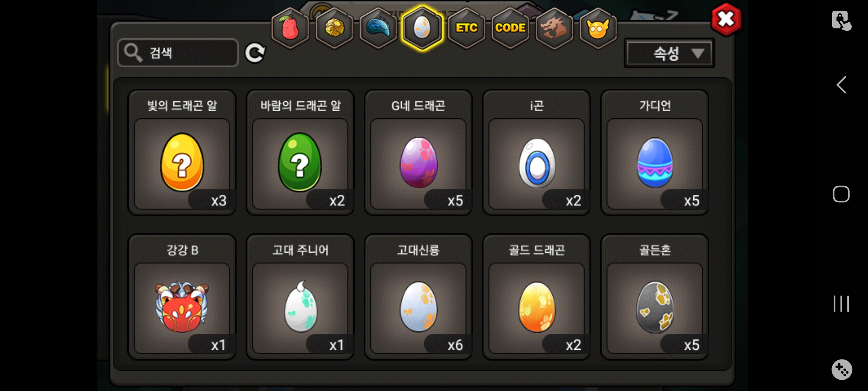Switch to the ETC tab
The height and width of the screenshot is (391, 868).
pos(467,28)
